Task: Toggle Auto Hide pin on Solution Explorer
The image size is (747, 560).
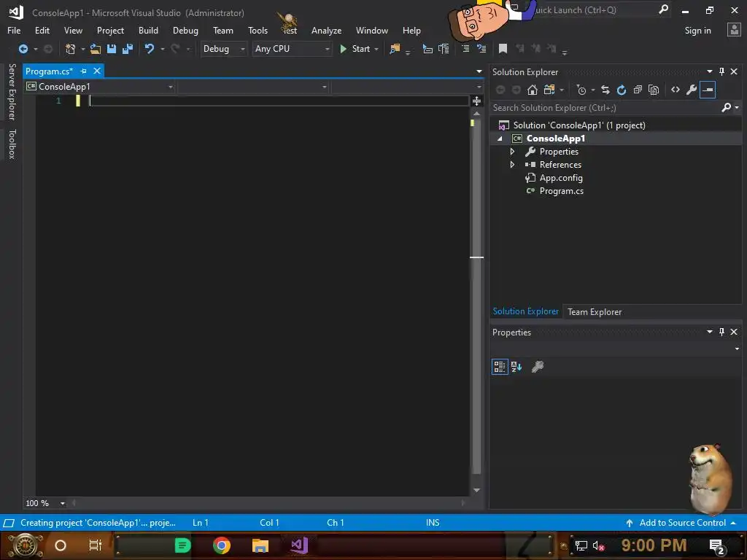Action: [721, 71]
